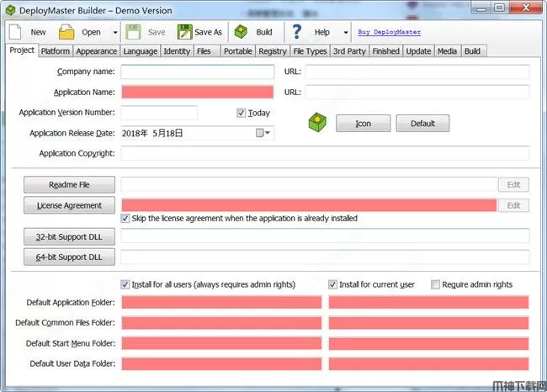
Task: Switch to the Update tab
Action: 418,51
